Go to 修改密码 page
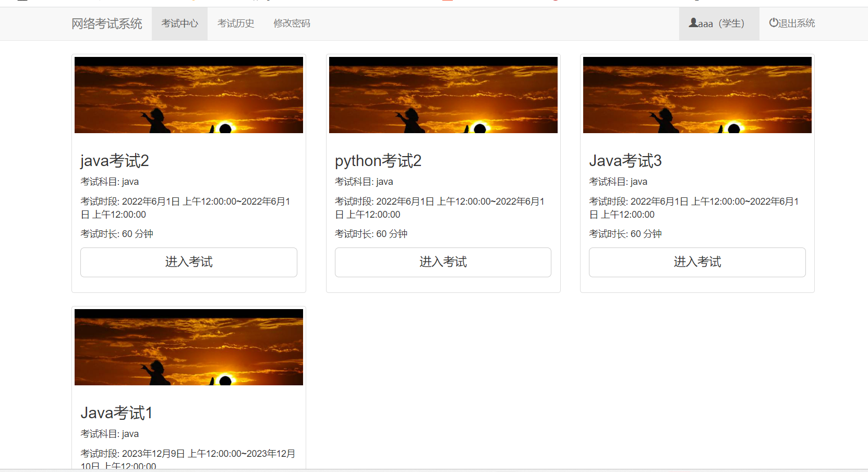This screenshot has height=472, width=868. tap(292, 23)
